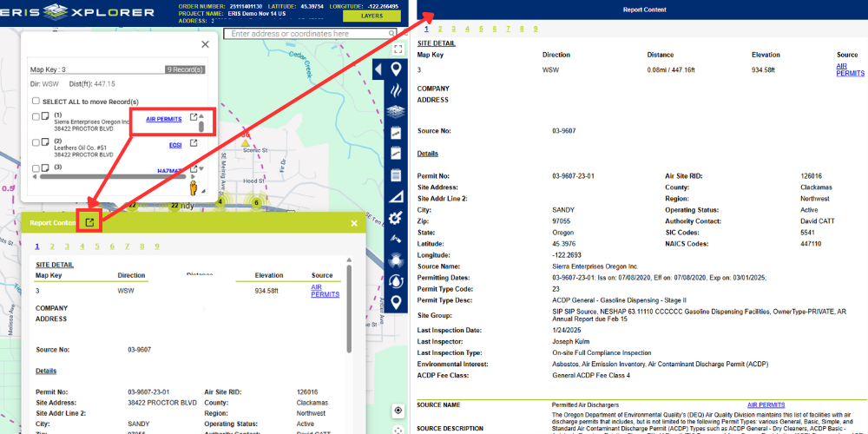The height and width of the screenshot is (434, 868).
Task: Select the location pin tool at top of sidebar
Action: (x=396, y=70)
